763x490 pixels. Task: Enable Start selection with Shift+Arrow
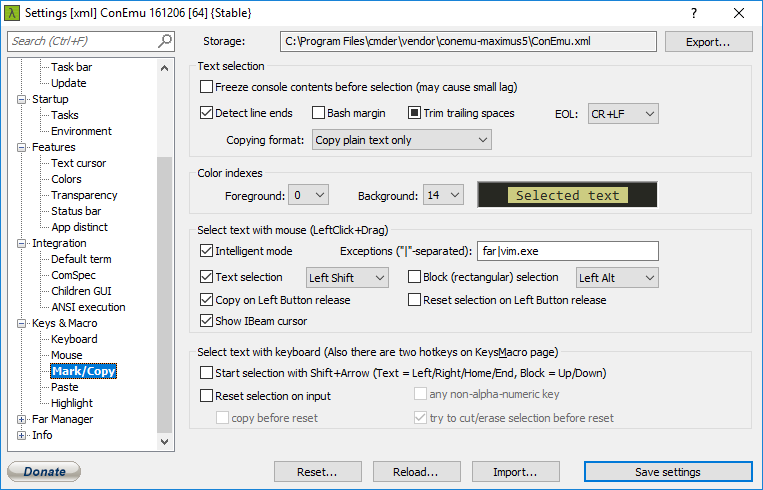click(x=206, y=373)
